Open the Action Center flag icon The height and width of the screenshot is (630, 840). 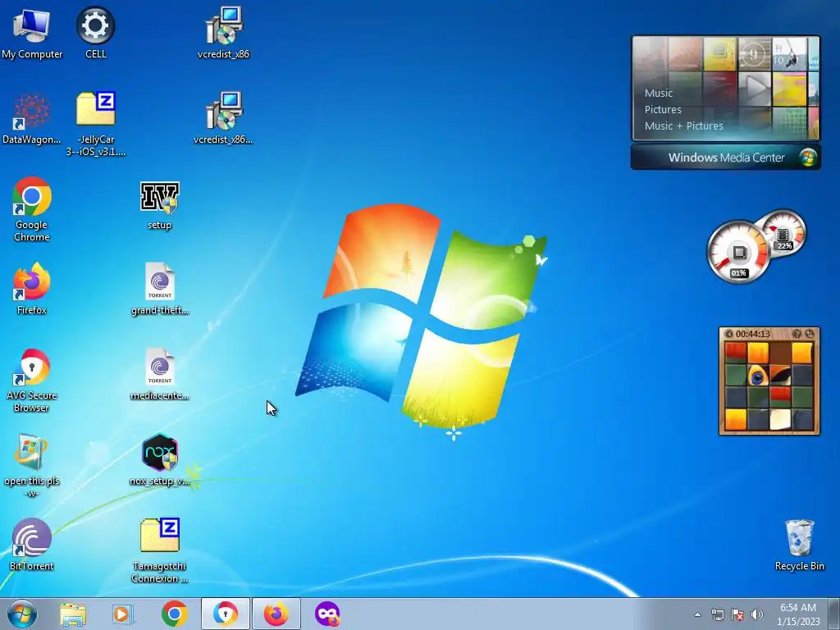click(x=737, y=614)
